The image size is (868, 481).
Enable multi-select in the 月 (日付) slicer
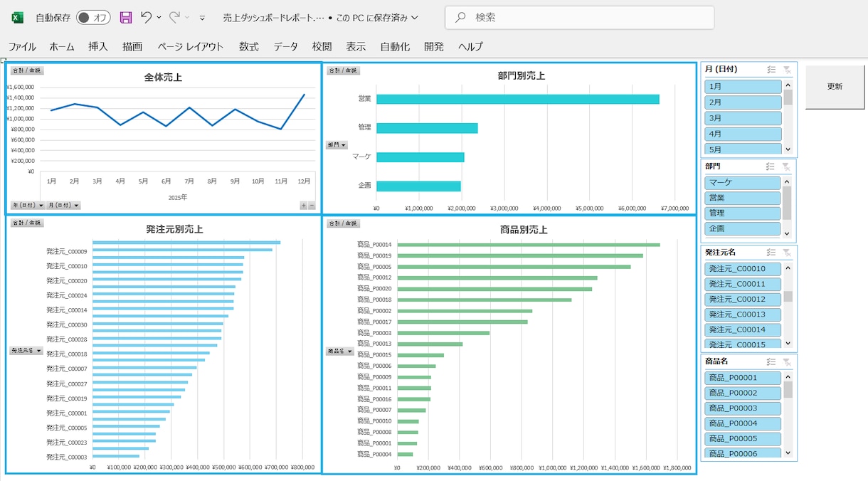click(x=771, y=70)
